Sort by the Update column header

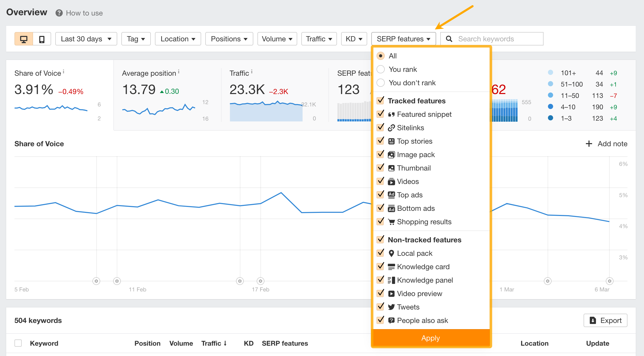598,343
